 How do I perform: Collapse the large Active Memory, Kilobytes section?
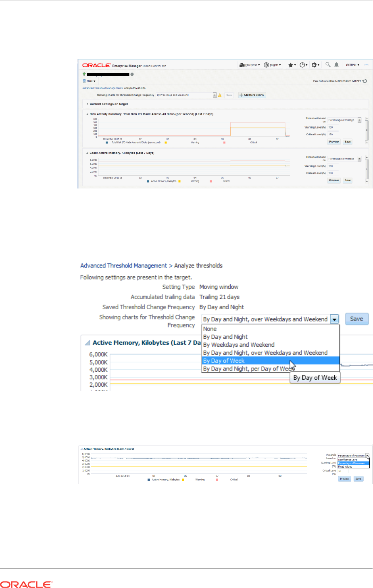point(88,343)
